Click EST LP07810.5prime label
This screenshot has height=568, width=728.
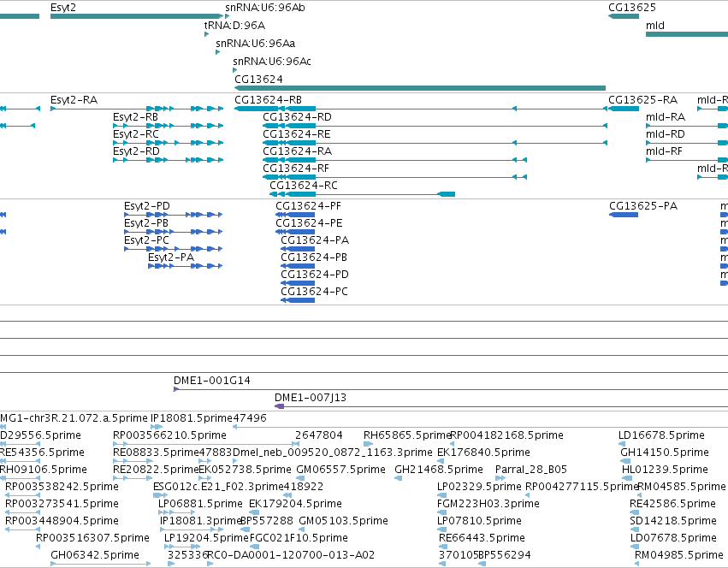tap(479, 521)
